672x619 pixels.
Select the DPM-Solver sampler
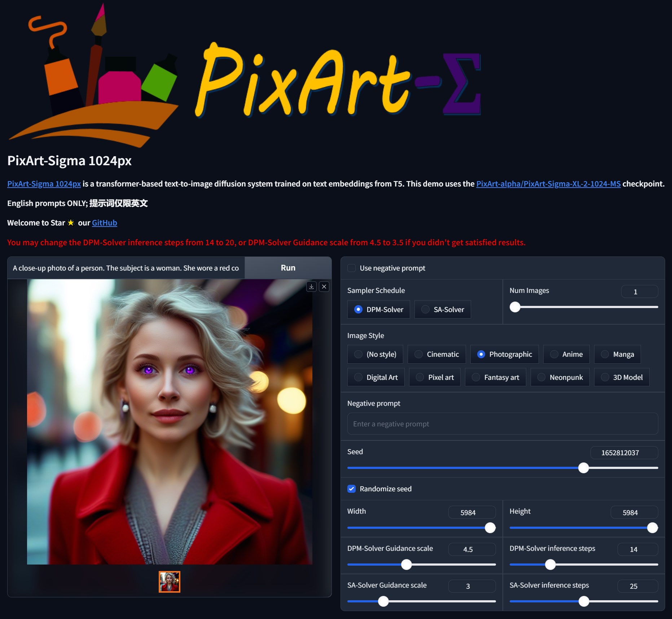(x=378, y=309)
